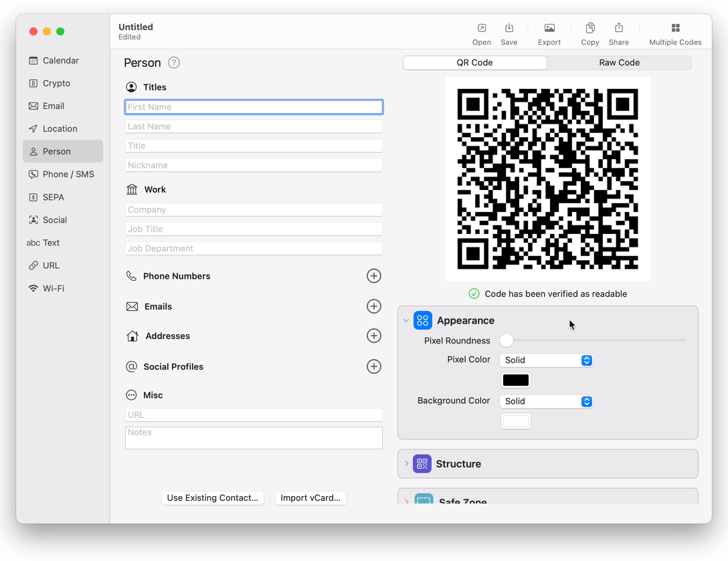Click the generated QR code preview
Image resolution: width=728 pixels, height=561 pixels.
pyautogui.click(x=547, y=179)
